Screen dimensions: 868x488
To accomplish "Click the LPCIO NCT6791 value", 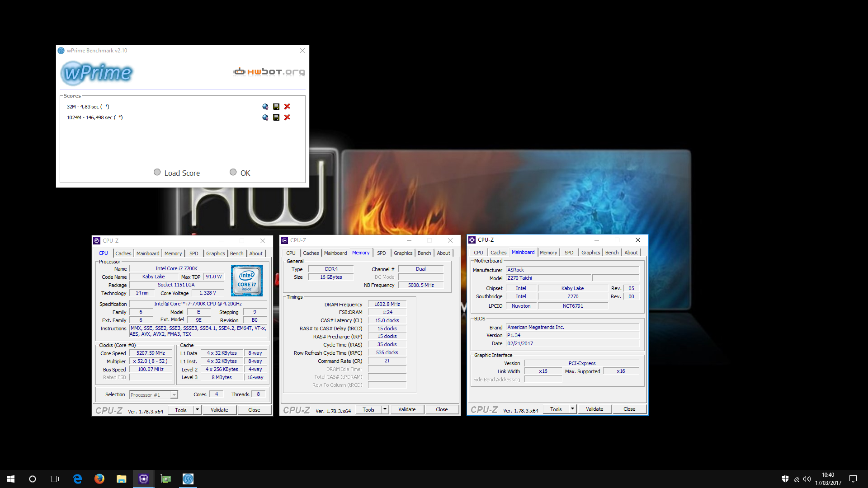I will pos(573,306).
